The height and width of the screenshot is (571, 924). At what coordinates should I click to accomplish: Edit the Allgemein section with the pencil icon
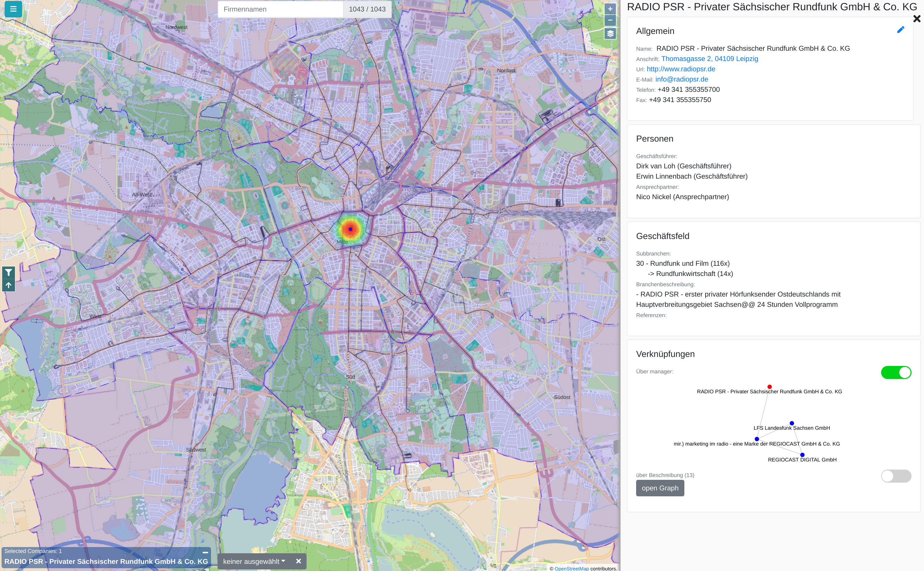click(901, 30)
